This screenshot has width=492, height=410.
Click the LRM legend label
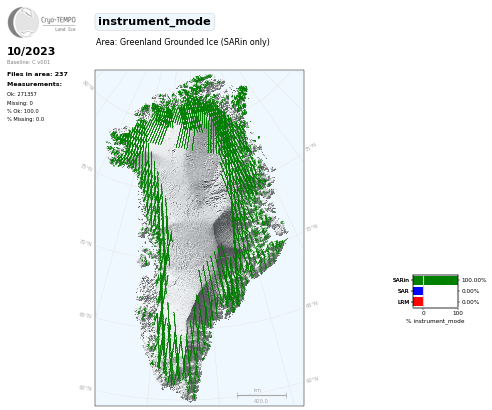[x=403, y=302]
